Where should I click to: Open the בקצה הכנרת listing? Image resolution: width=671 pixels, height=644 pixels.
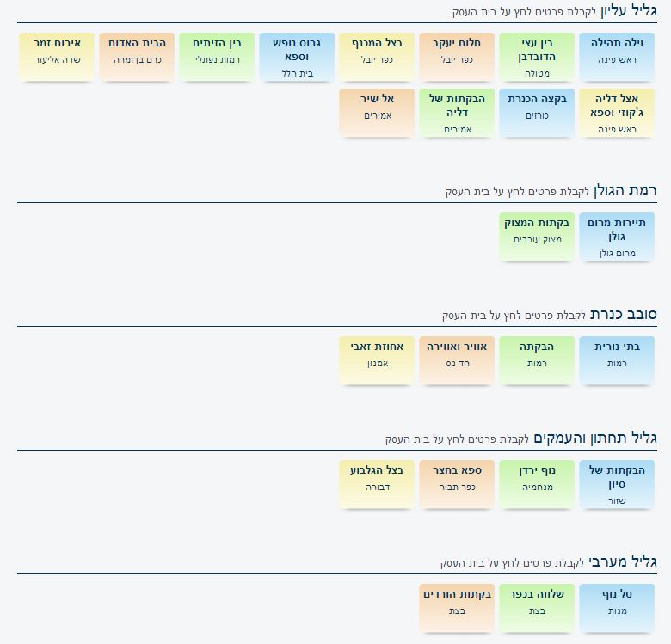537,112
